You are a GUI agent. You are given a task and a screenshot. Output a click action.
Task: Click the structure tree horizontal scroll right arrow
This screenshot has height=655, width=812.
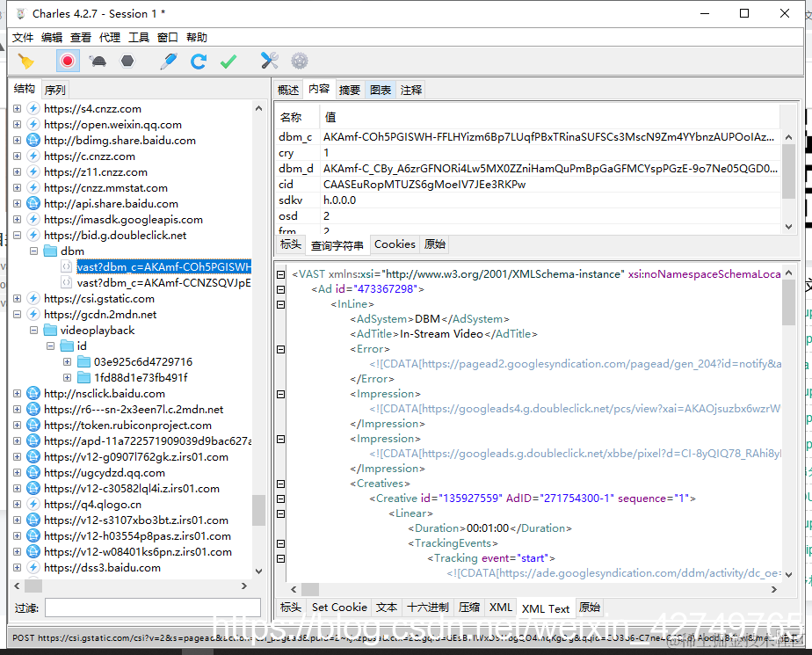tap(244, 586)
